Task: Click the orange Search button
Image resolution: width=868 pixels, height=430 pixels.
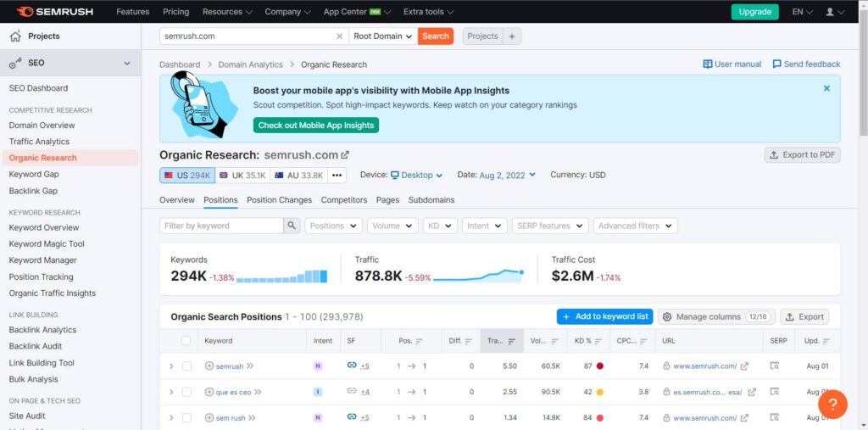Action: click(436, 36)
